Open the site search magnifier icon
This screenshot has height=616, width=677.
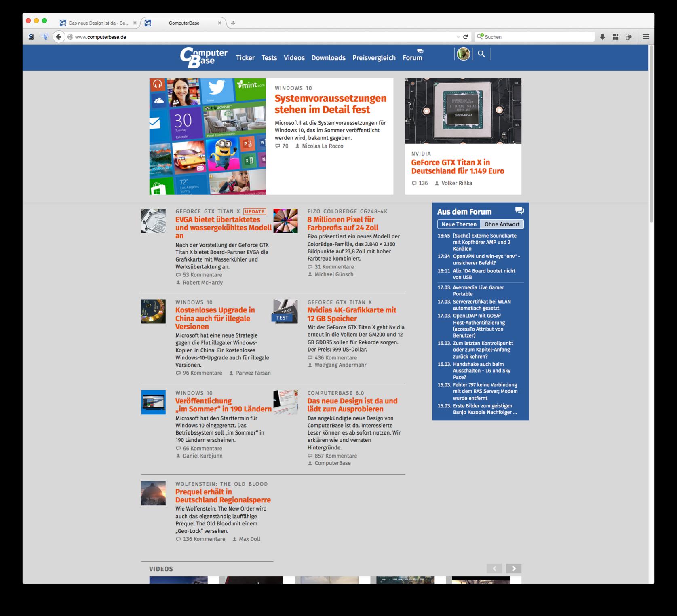tap(481, 54)
